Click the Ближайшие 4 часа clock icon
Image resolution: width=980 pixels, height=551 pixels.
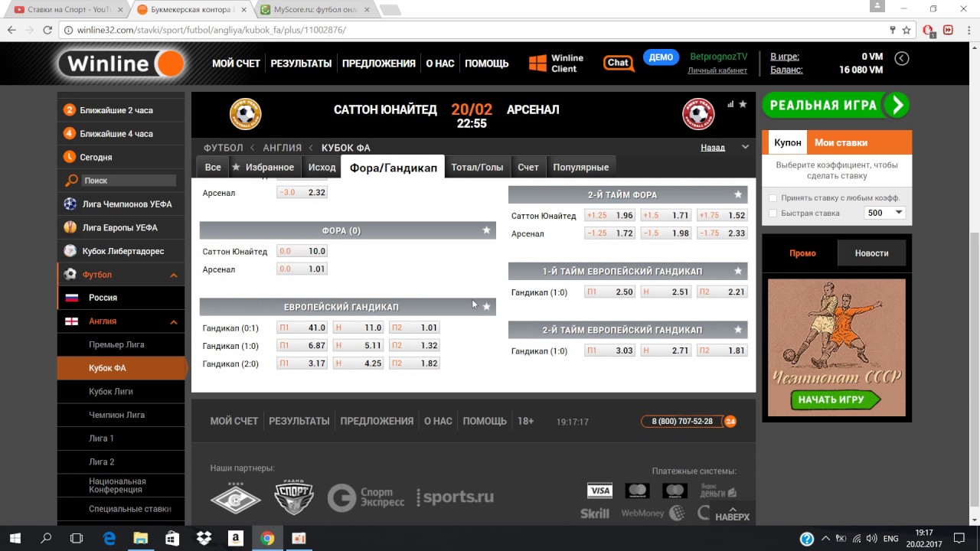[x=70, y=133]
